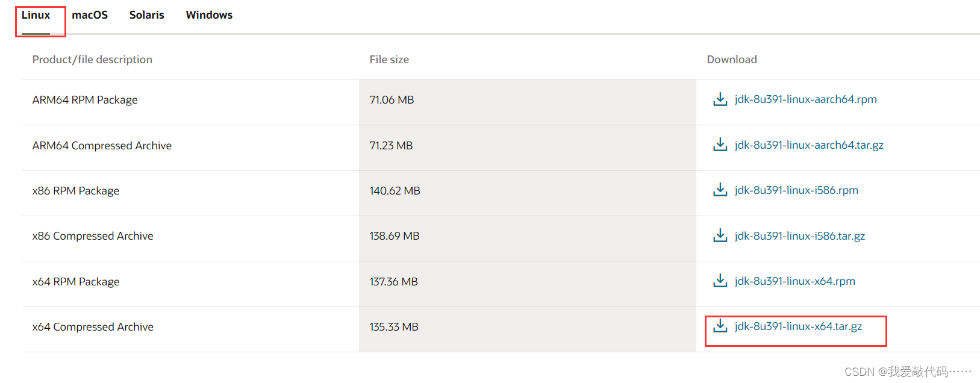
Task: Click jdk-8u391-linux-x64.rpm link
Action: (794, 281)
